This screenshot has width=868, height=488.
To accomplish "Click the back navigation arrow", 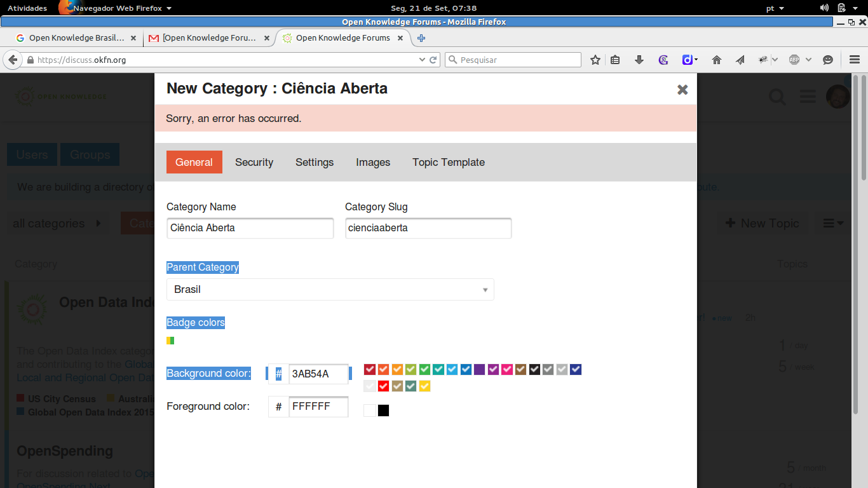I will click(13, 60).
